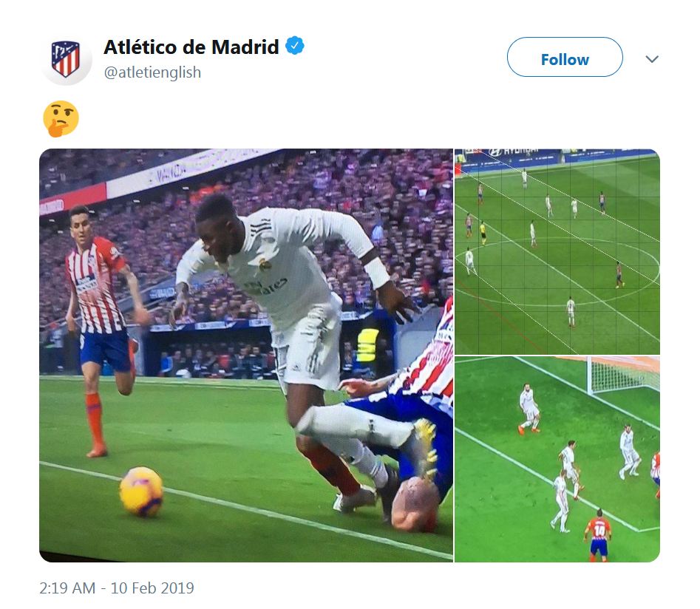Click the fallen player's head near the touchline
Image resolution: width=700 pixels, height=609 pixels.
coord(413,505)
